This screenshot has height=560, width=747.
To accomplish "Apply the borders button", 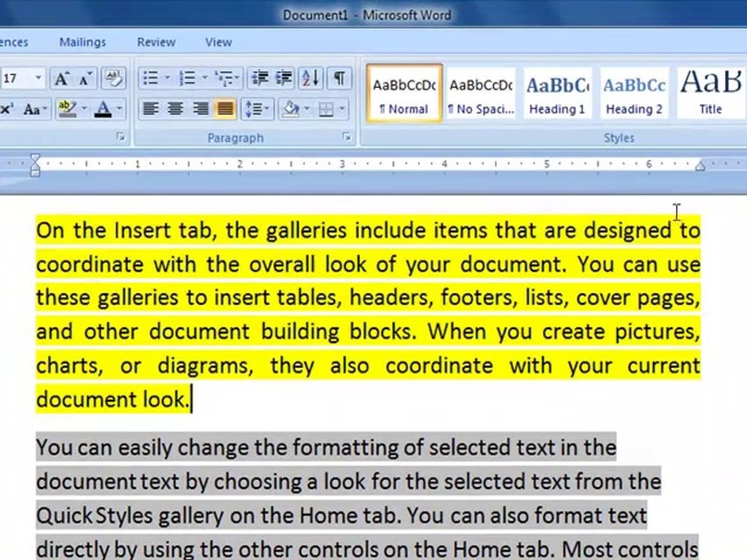I will click(x=326, y=109).
